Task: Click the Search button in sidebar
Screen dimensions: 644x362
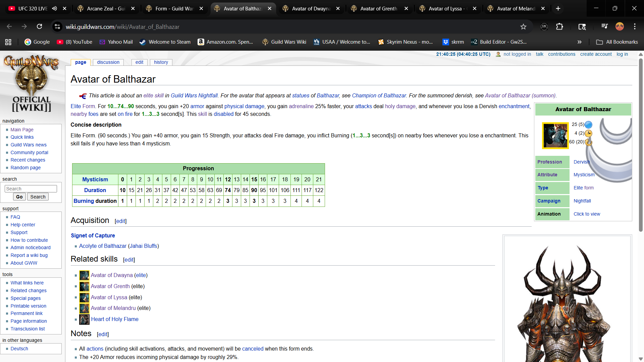Action: 38,197
